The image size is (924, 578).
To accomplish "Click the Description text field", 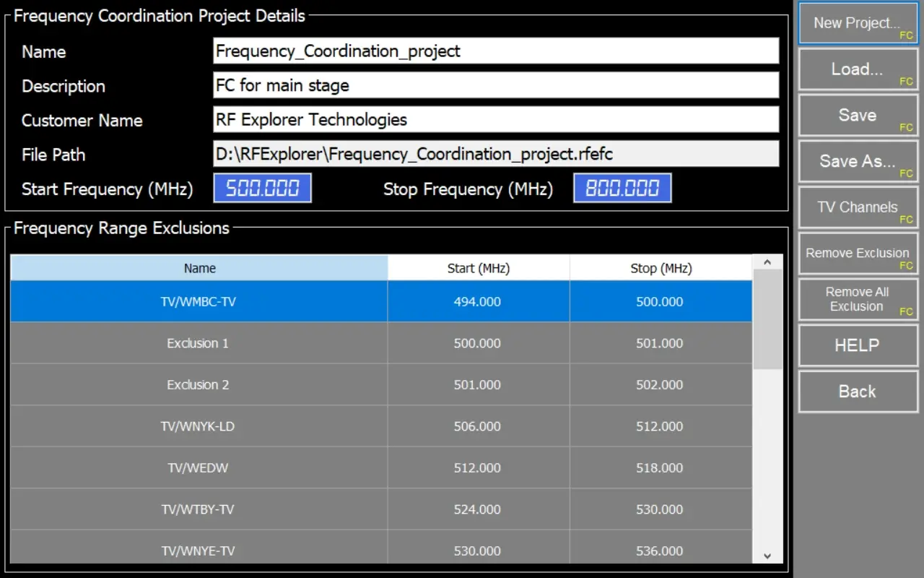I will [x=496, y=85].
